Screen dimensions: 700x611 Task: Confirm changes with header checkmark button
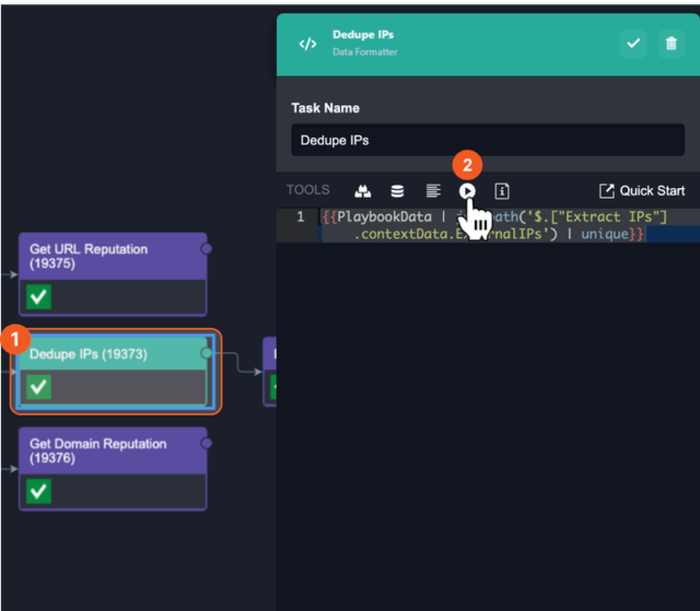tap(633, 44)
